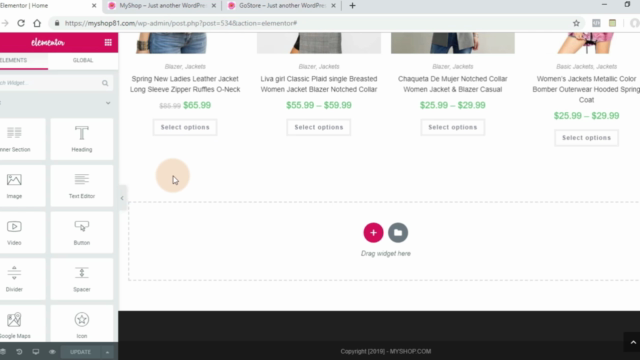Switch to MyShop browser tab
Screen dimensions: 640x360
162,6
